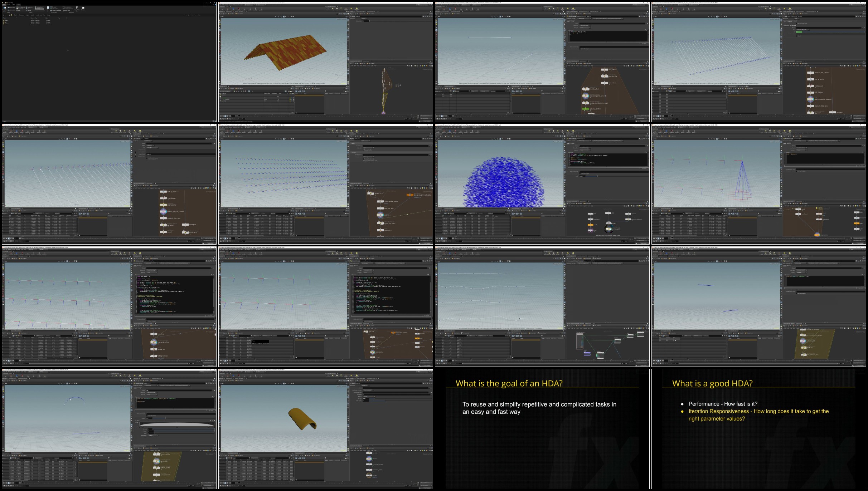This screenshot has width=868, height=491.
Task: Select the frame with three rows of axis handles
Action: coord(109,307)
